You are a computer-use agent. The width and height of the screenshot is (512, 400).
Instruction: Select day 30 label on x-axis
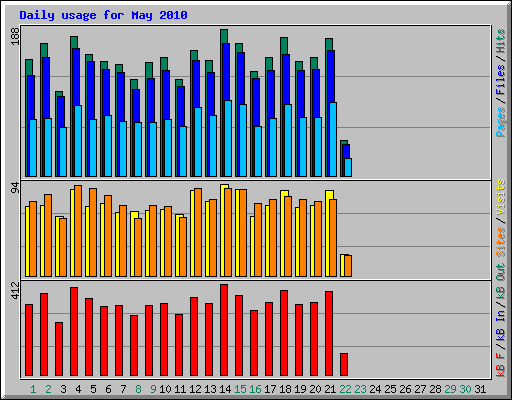tap(465, 389)
